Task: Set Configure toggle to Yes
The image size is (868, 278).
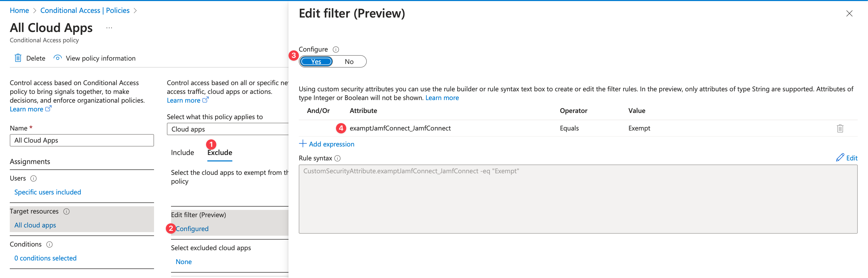Action: tap(316, 62)
